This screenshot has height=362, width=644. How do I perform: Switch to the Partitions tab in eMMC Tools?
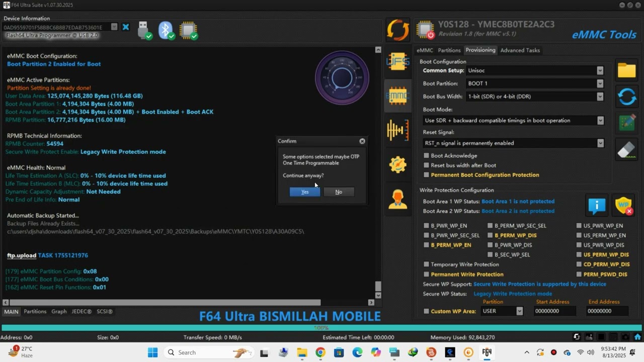[449, 50]
